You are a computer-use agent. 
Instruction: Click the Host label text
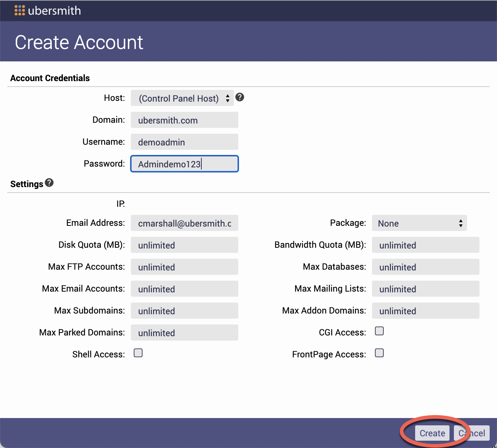click(114, 98)
